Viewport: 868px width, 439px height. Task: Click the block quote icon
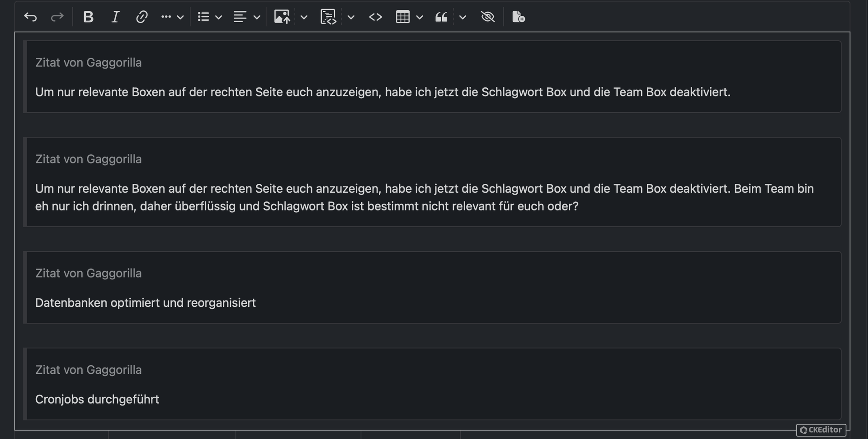[x=441, y=17]
